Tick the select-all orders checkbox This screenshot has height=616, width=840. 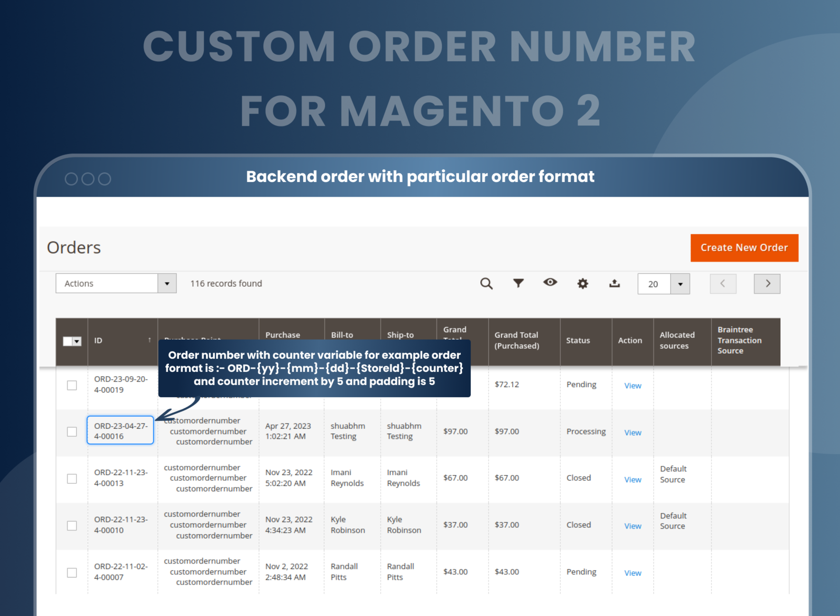67,341
